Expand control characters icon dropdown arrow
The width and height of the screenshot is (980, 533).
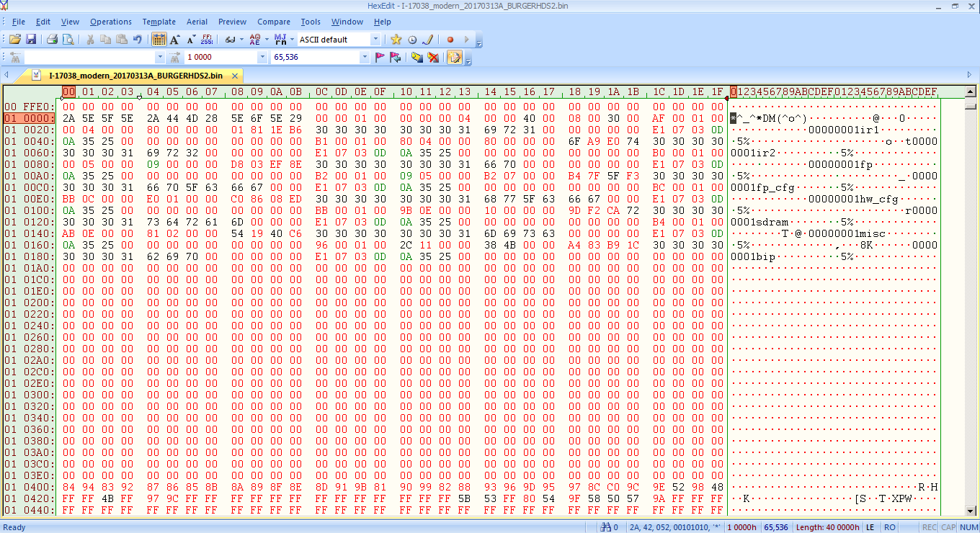click(291, 40)
